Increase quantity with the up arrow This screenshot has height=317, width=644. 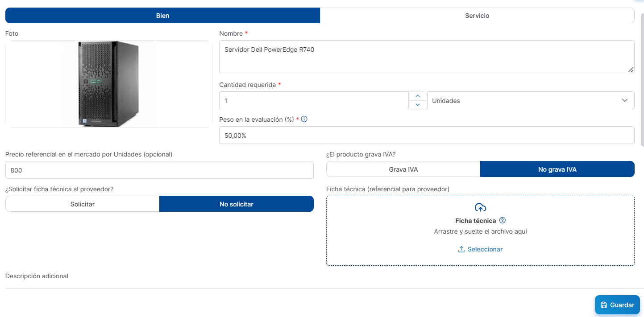tap(418, 96)
